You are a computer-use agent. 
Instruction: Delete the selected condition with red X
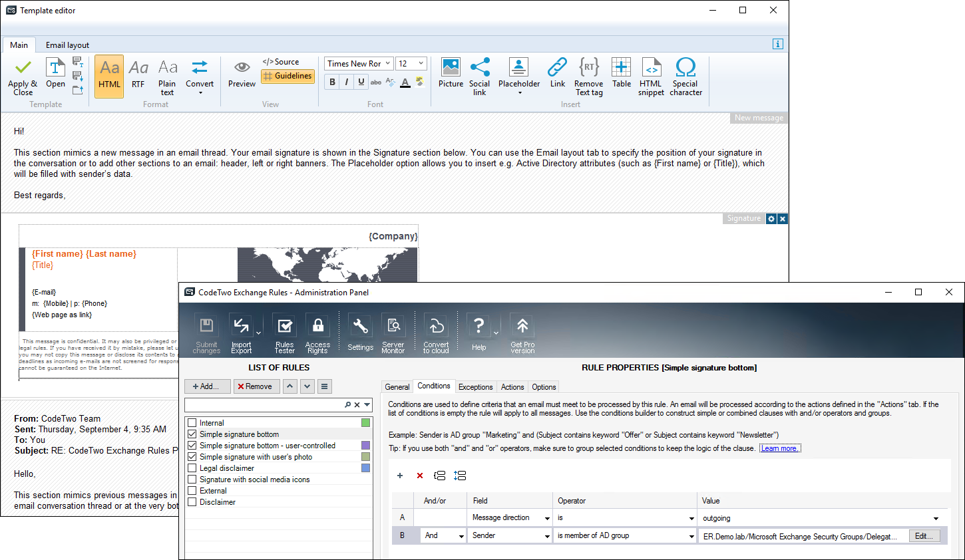[420, 476]
